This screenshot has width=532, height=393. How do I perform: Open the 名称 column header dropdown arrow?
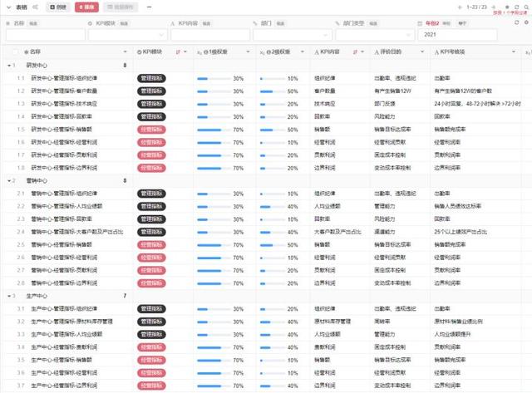pyautogui.click(x=126, y=52)
